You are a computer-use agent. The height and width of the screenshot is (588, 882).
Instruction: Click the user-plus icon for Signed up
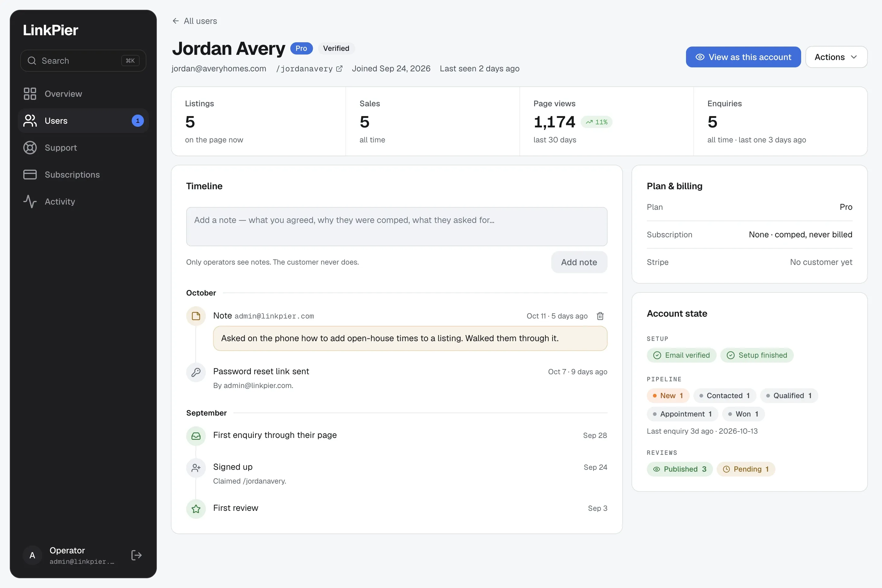196,468
